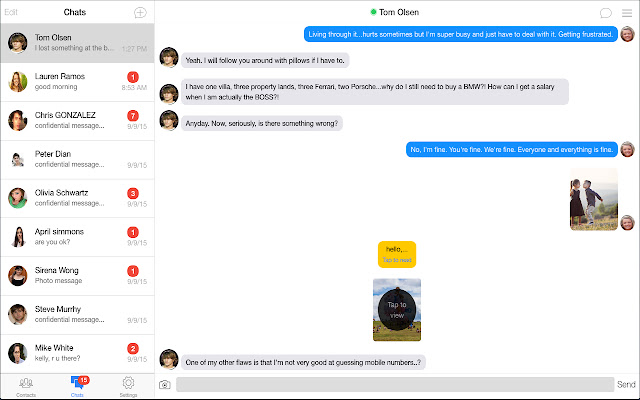Click Mike White unread badge showing 2

click(133, 348)
